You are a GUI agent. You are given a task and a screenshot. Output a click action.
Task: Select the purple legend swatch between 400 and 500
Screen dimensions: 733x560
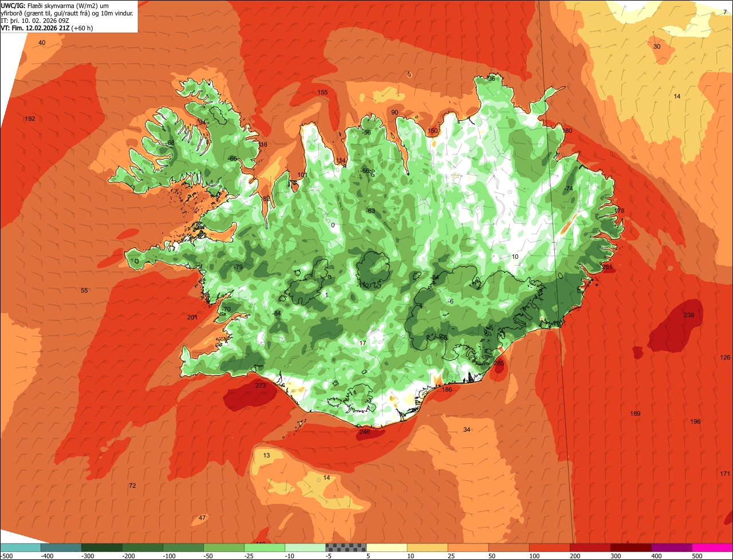point(671,547)
